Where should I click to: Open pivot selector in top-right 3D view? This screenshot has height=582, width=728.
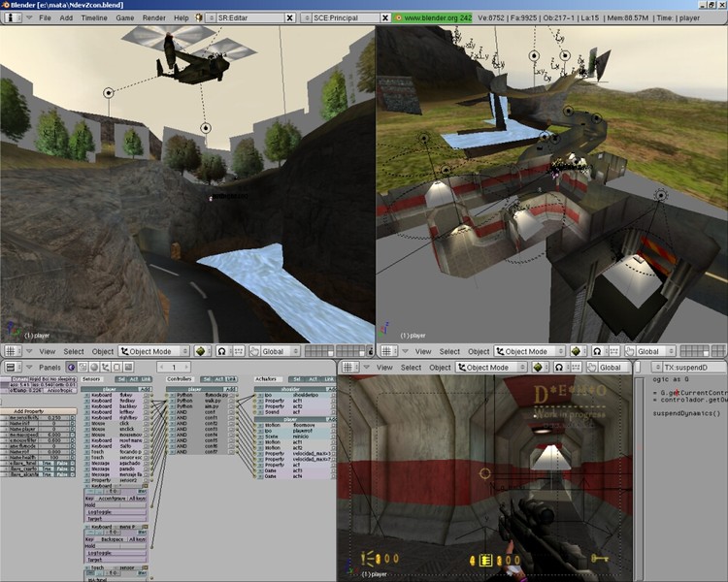coord(598,351)
